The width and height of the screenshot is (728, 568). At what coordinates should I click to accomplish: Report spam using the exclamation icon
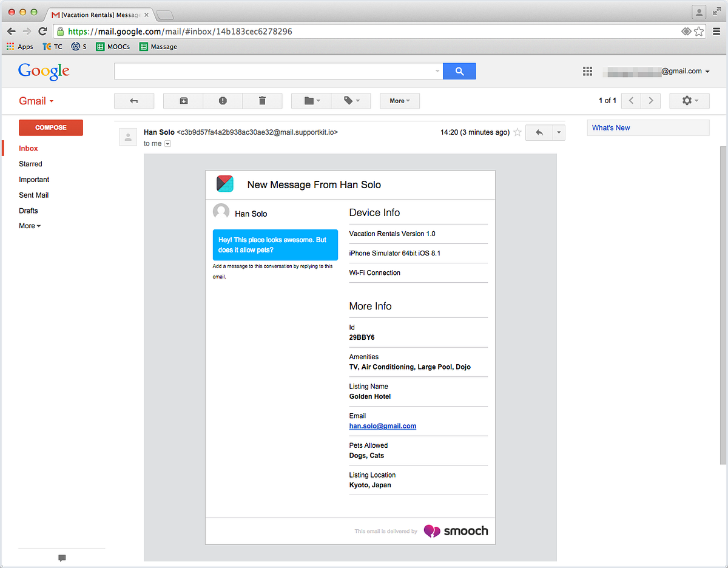click(x=223, y=101)
